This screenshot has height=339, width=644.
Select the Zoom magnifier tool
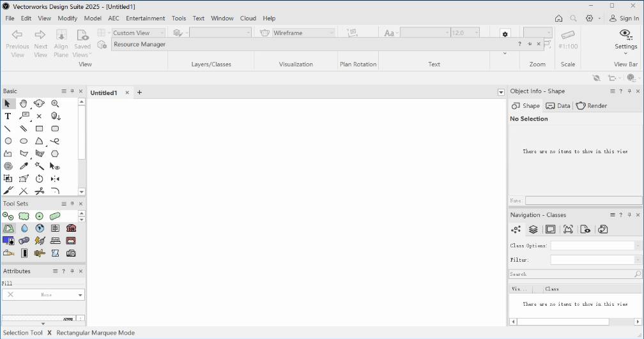pyautogui.click(x=55, y=103)
